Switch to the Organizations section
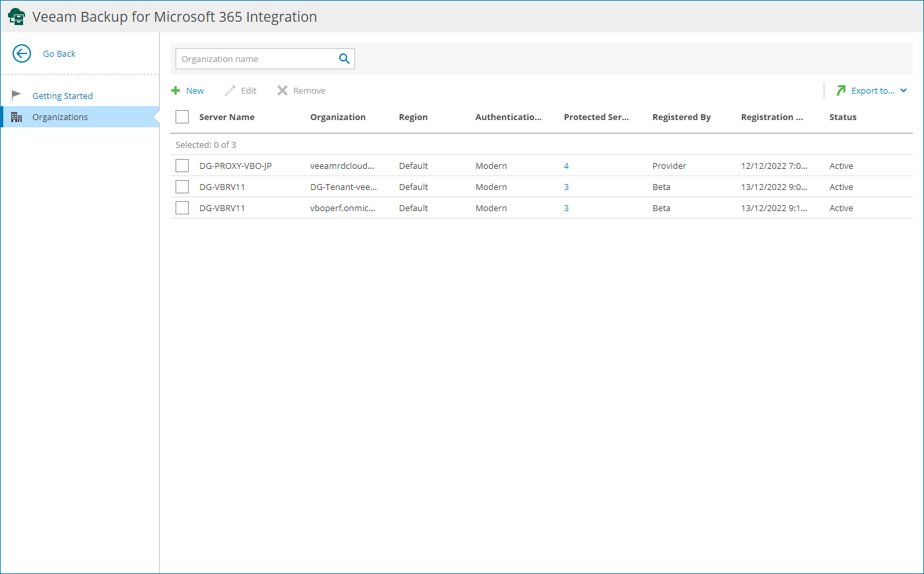 coord(59,117)
